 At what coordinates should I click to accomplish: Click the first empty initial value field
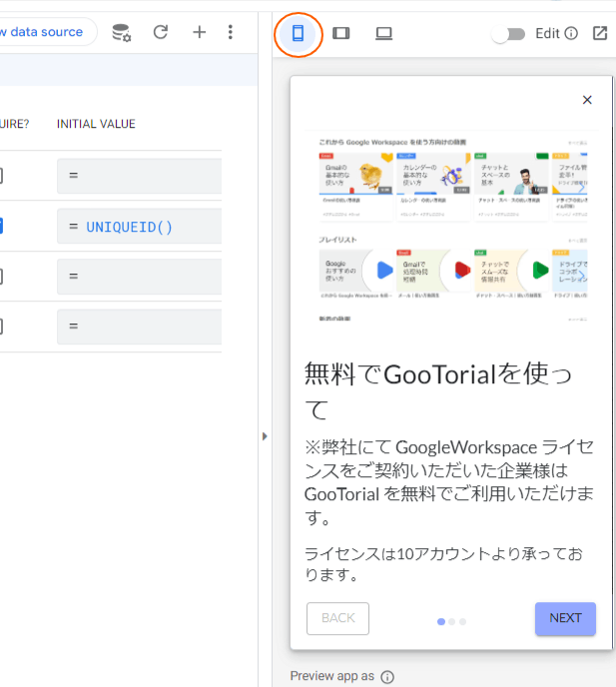tap(140, 176)
